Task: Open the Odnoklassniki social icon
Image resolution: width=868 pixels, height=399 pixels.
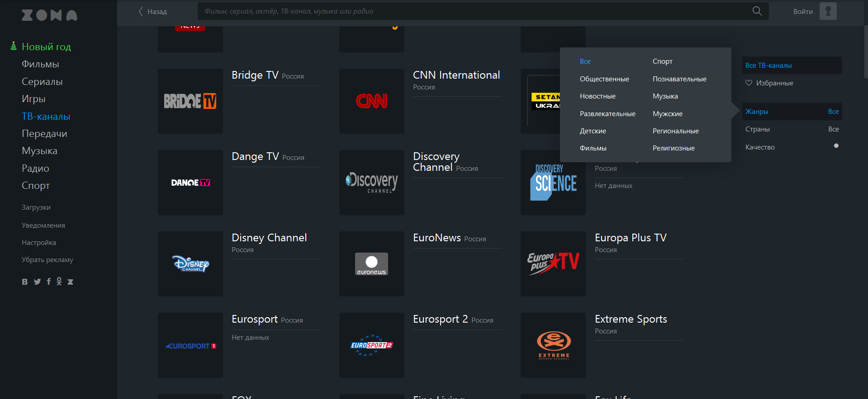Action: click(59, 282)
